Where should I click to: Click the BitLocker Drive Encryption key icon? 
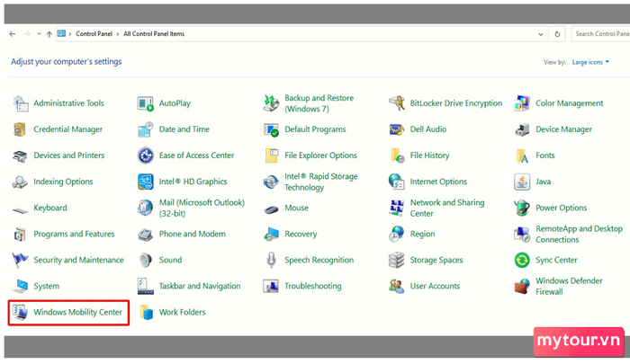[397, 103]
